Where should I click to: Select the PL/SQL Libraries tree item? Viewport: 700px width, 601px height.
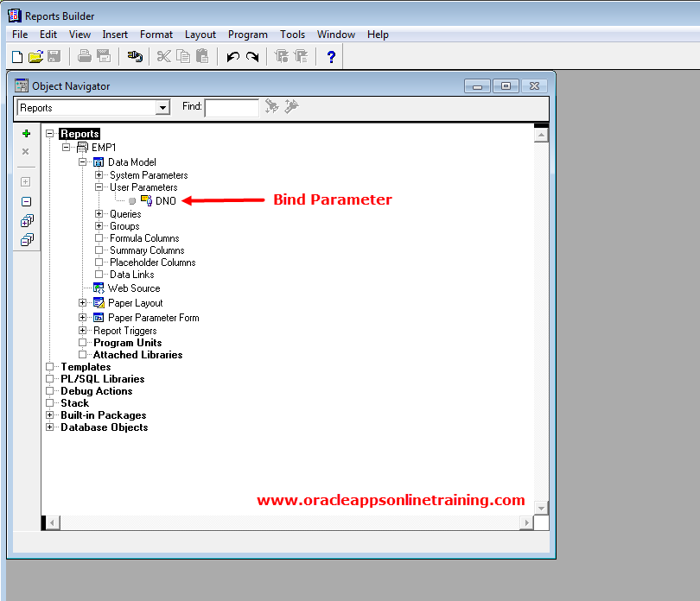click(x=103, y=379)
